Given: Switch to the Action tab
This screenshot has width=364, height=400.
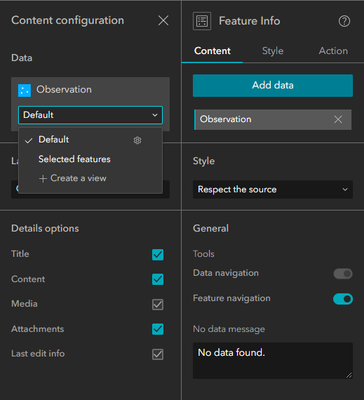Looking at the screenshot, I should pos(333,51).
